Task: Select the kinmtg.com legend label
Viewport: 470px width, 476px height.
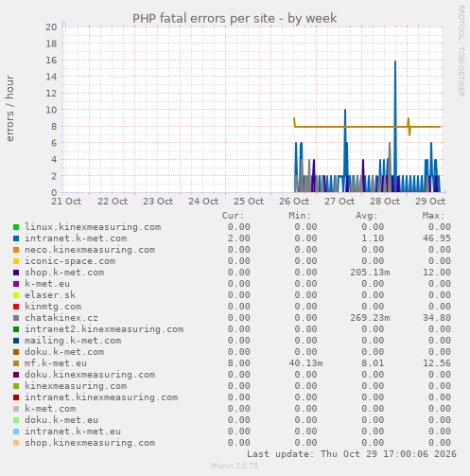Action: pos(53,307)
